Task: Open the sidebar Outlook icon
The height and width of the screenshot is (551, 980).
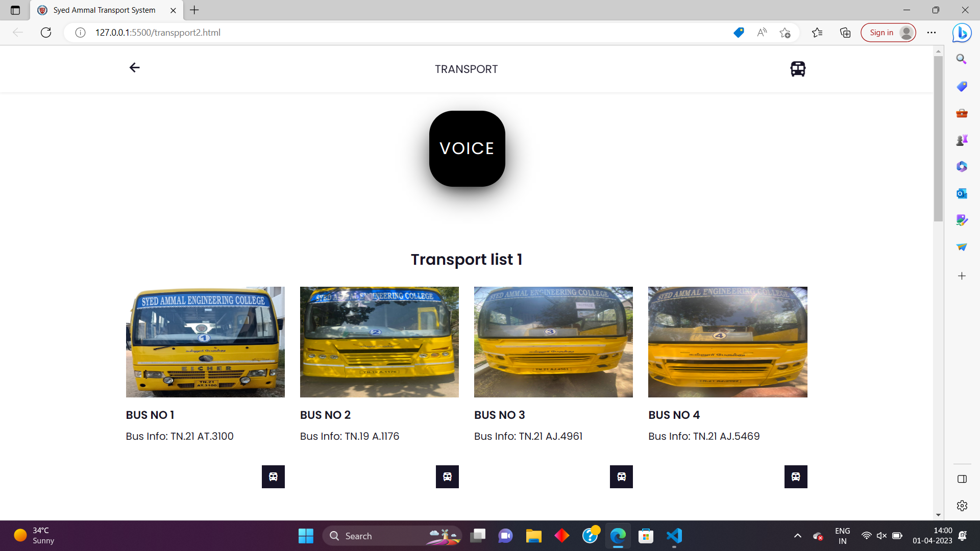Action: (x=962, y=193)
